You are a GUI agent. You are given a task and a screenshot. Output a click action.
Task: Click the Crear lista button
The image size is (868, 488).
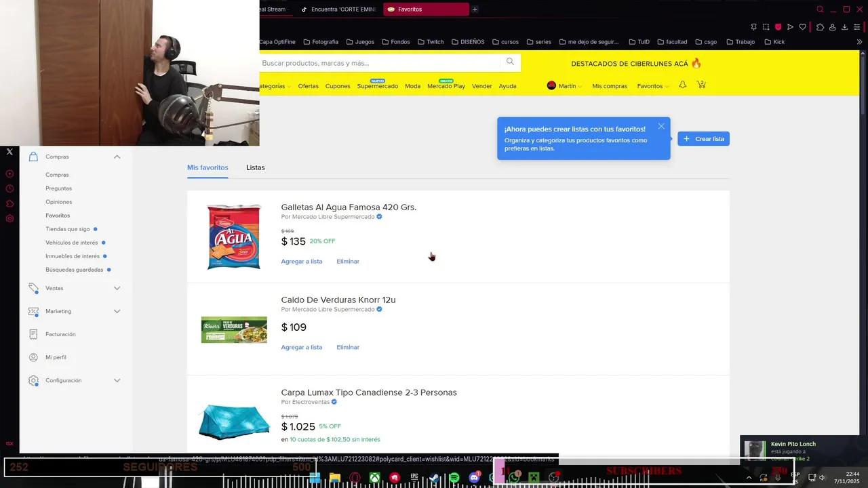703,139
